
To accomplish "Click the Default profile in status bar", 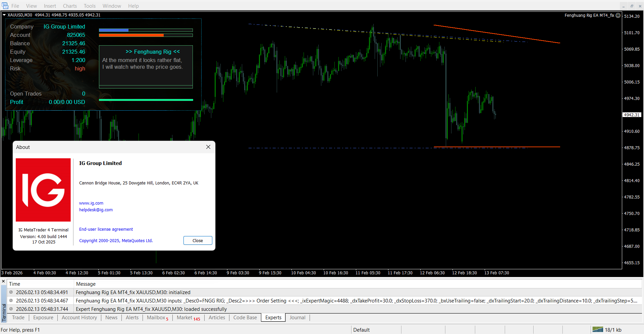I will point(361,330).
